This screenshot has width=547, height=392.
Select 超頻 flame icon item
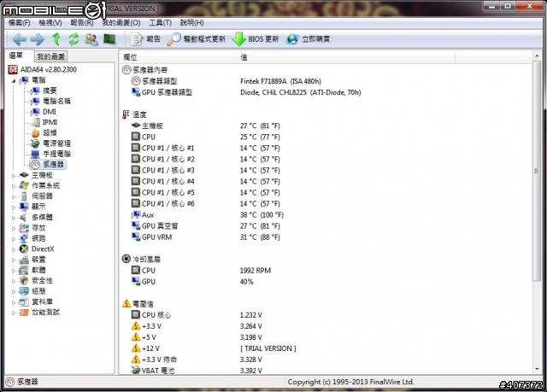pos(35,132)
